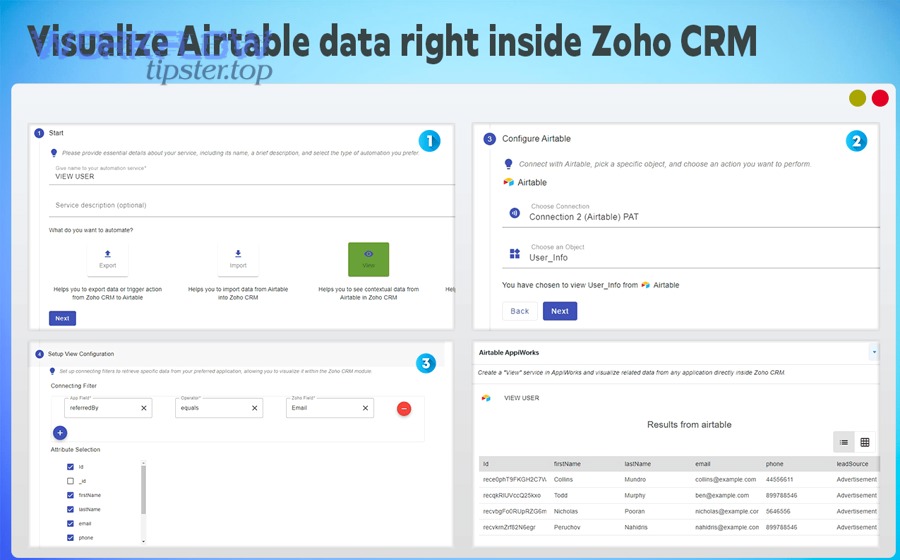Click the lightbulb hint in Start panel

click(54, 153)
